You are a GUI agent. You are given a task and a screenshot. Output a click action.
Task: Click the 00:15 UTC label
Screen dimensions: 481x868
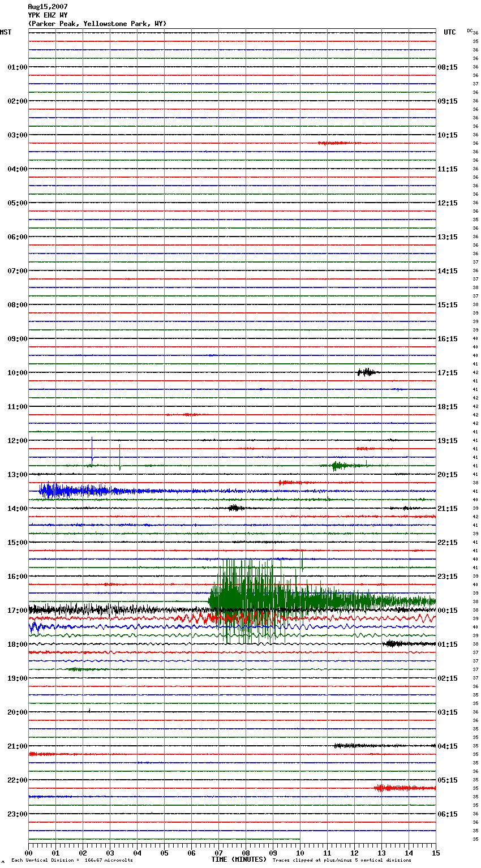tap(448, 611)
